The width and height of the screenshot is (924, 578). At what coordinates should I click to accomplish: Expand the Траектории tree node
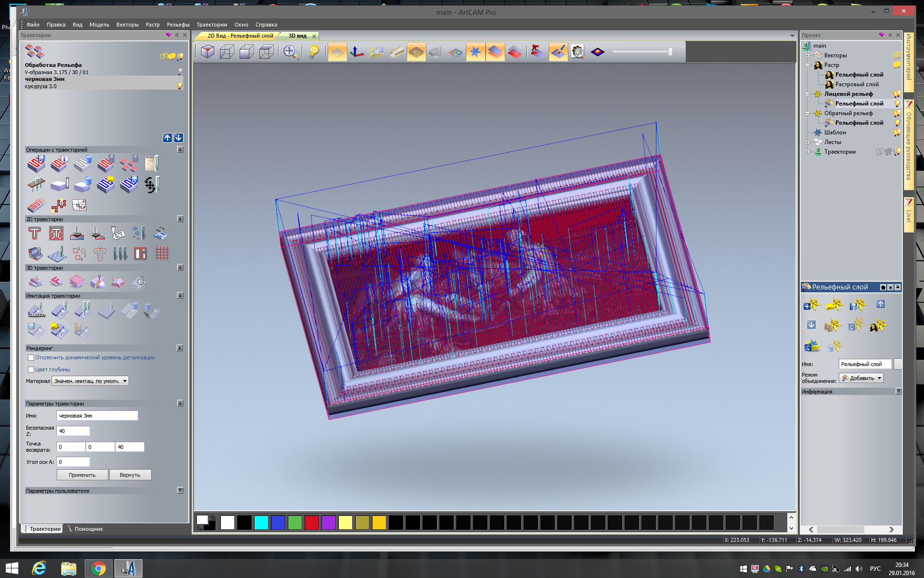pyautogui.click(x=807, y=152)
